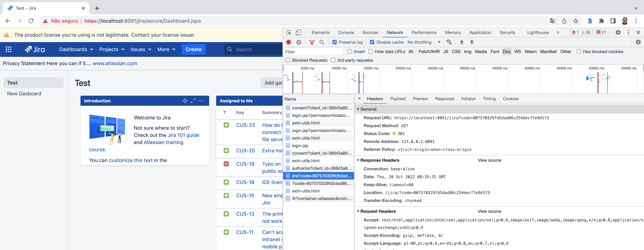
Task: Click the import HAR file icon
Action: [462, 42]
